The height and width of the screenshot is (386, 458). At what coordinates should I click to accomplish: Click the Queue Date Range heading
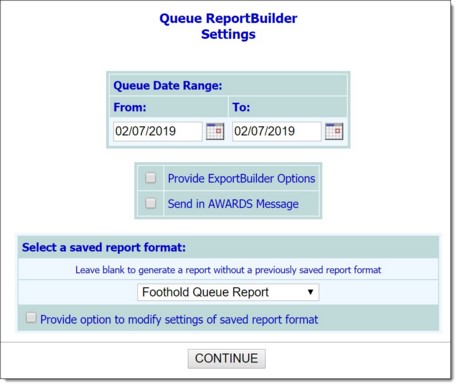[x=168, y=86]
